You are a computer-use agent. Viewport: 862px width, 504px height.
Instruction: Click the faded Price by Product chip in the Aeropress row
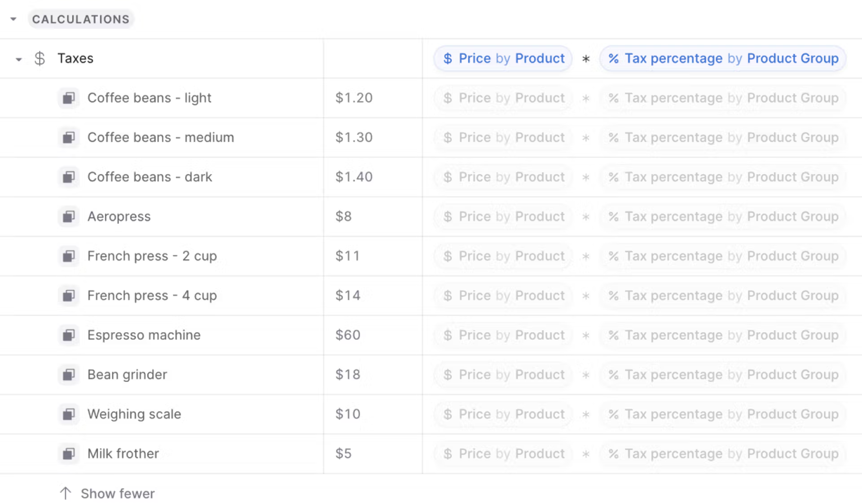point(503,216)
